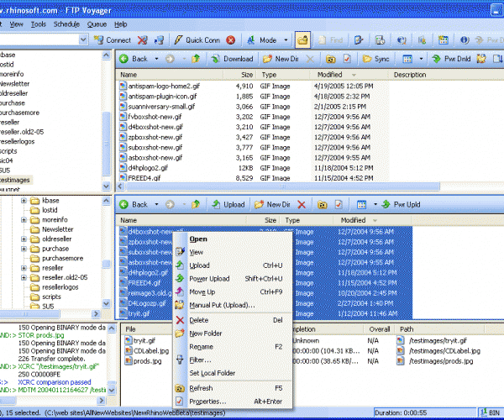Click the Find toolbar button
Screen dimensions: 504x420
(330, 40)
